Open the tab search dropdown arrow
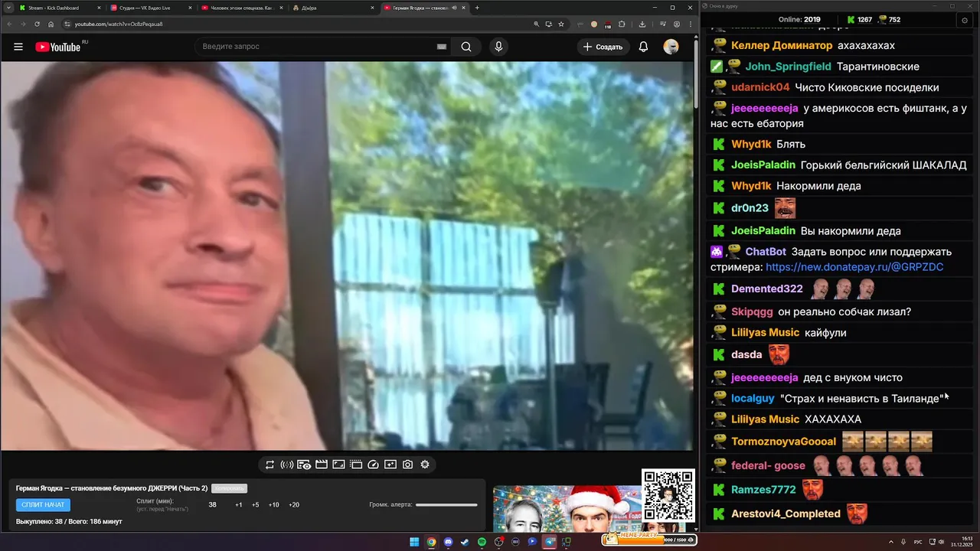Viewport: 980px width, 551px height. pyautogui.click(x=7, y=8)
